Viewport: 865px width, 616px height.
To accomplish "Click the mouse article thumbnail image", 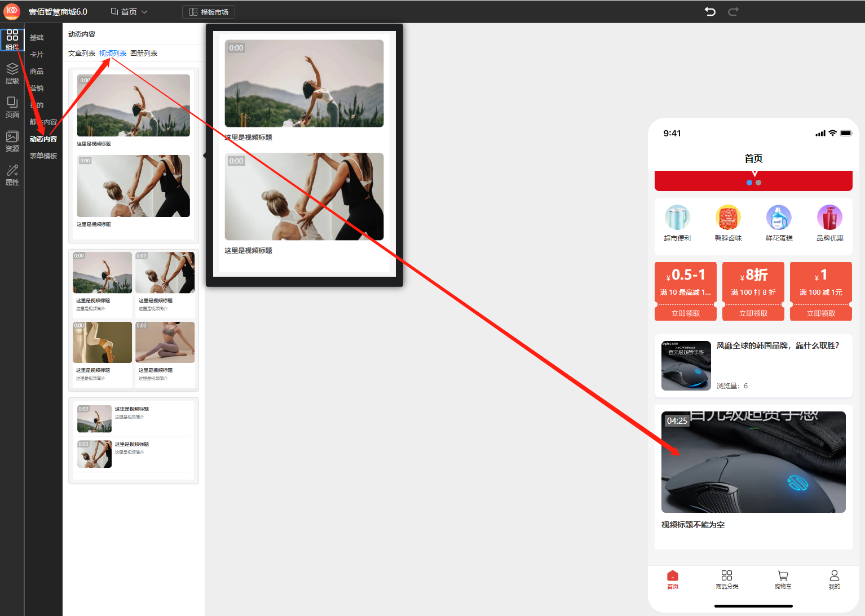I will (686, 366).
